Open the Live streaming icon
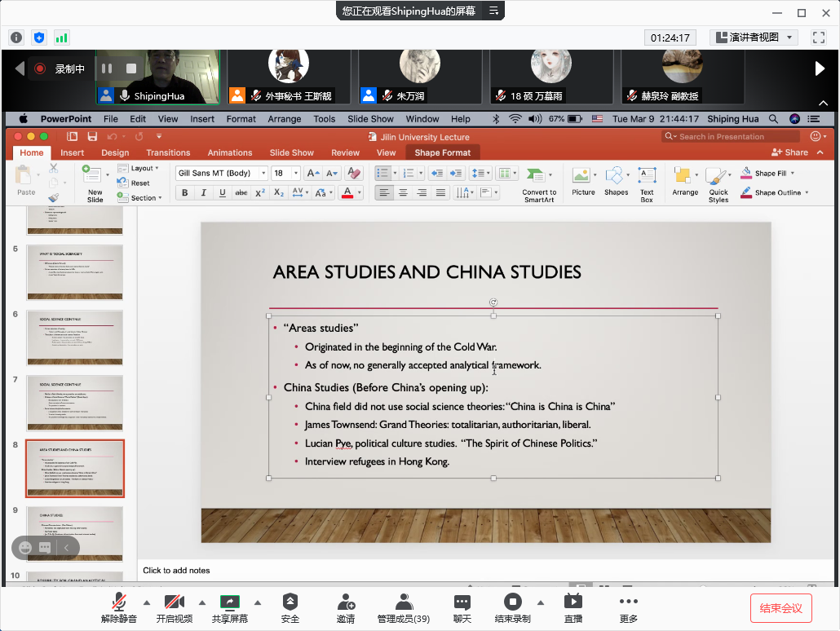The height and width of the screenshot is (631, 840). pos(573,602)
